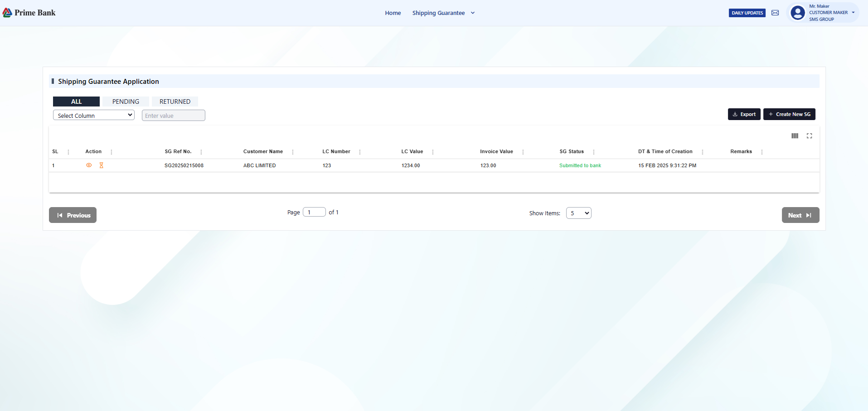Click the 1234.00 LC value cell
868x411 pixels.
(411, 165)
